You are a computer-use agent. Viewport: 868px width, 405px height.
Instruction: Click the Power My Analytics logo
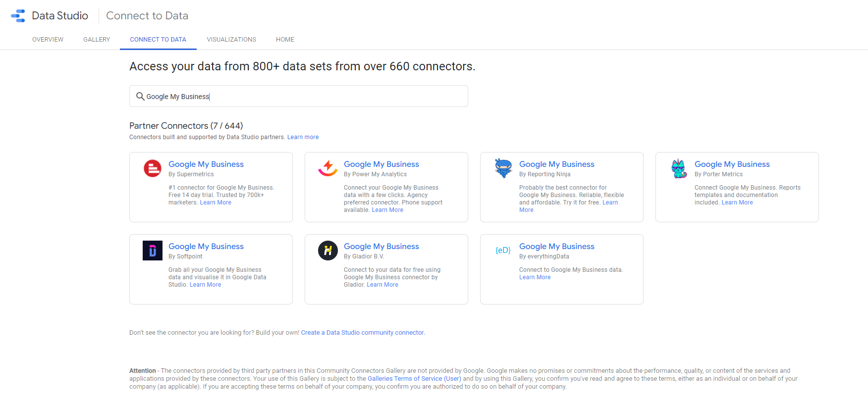point(328,168)
